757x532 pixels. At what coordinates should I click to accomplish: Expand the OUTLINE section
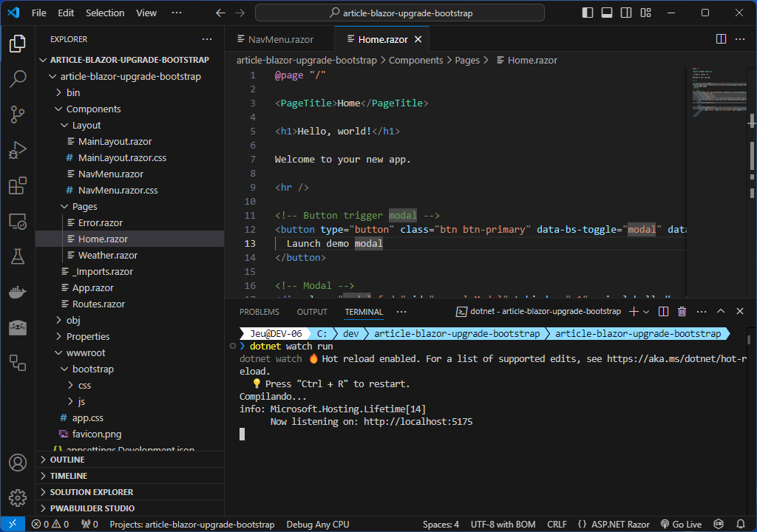point(129,460)
